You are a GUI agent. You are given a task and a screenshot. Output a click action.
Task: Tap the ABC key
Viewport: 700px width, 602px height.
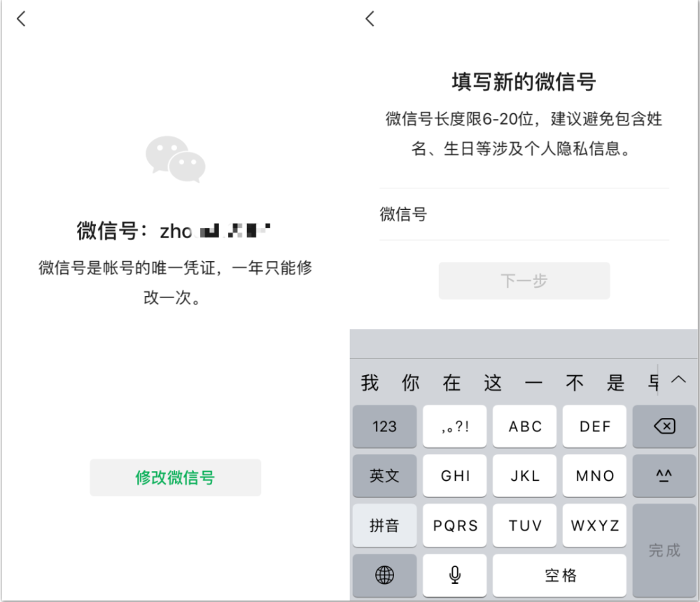524,426
